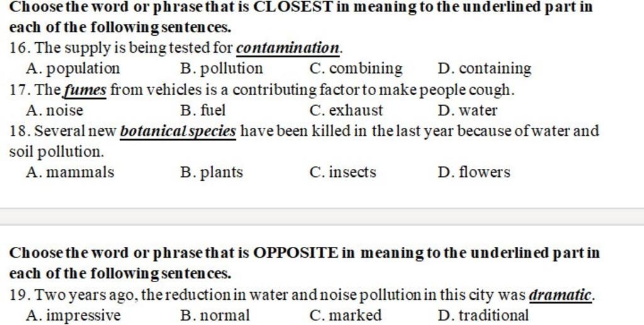The height and width of the screenshot is (325, 644).
Task: Pick option C. exhaust
Action: pyautogui.click(x=347, y=110)
